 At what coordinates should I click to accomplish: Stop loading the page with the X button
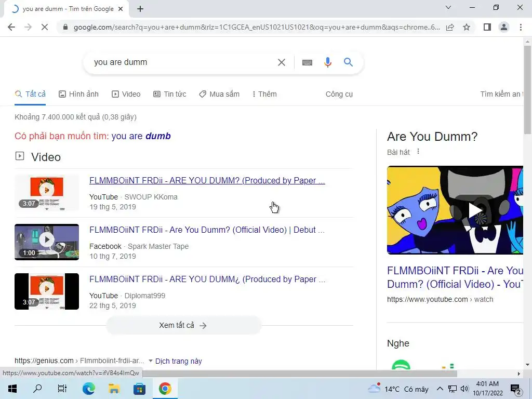[x=45, y=27]
